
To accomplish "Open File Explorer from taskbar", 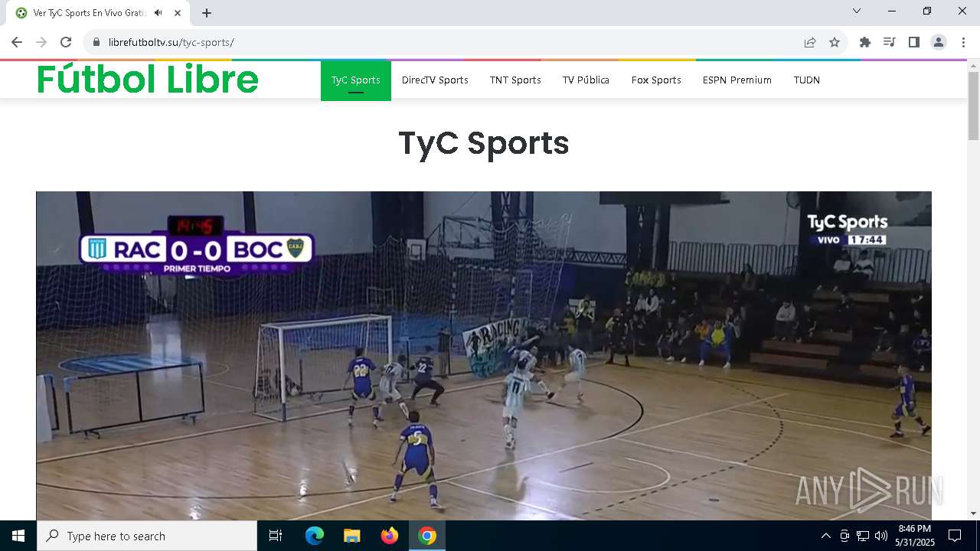I will click(352, 536).
